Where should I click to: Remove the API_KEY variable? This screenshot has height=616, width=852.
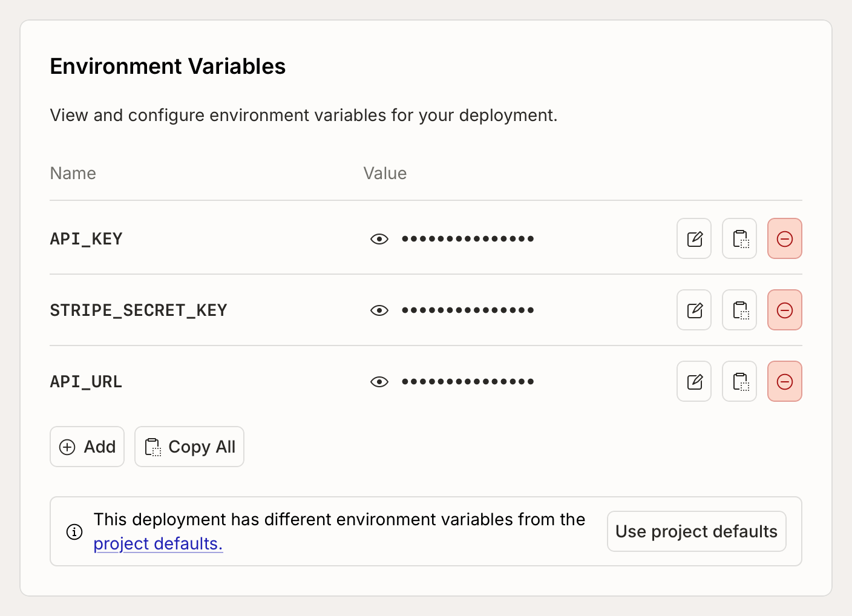click(x=785, y=238)
